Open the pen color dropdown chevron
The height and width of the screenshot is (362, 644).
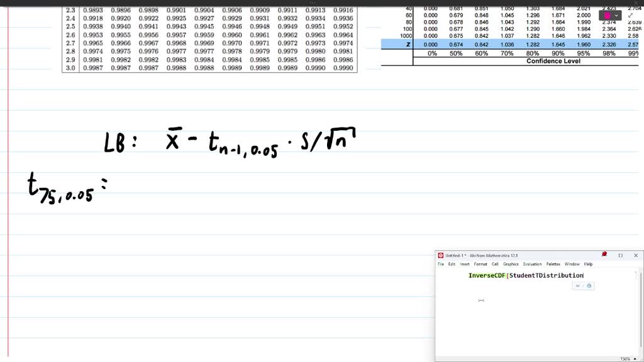pyautogui.click(x=616, y=16)
